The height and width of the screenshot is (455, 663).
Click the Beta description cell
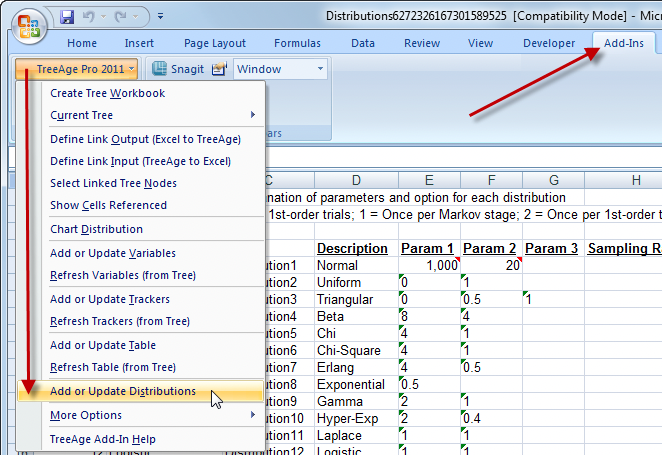click(x=356, y=316)
